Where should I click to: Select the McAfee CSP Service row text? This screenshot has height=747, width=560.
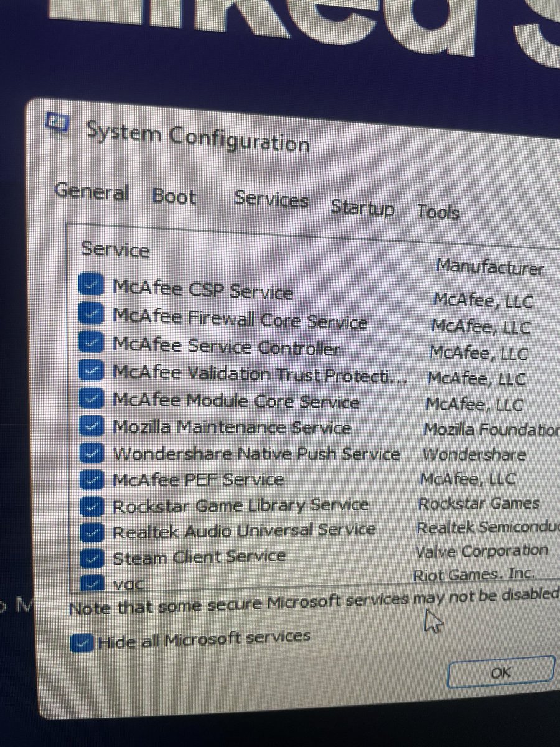[202, 290]
